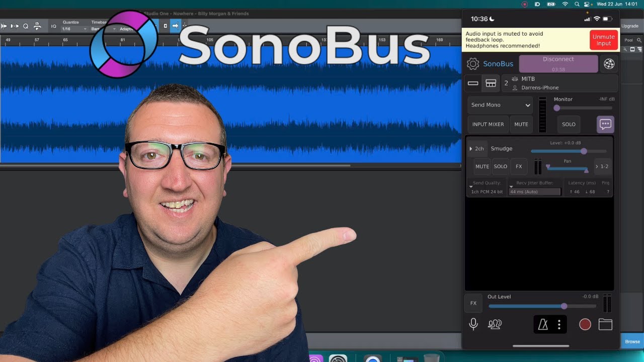Image resolution: width=644 pixels, height=362 pixels.
Task: Click the Q quantize icon in Studio One
Action: click(26, 26)
